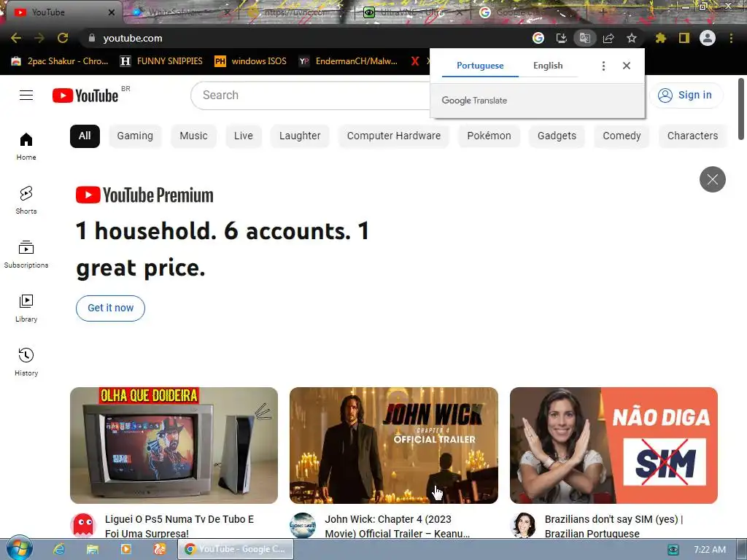Dismiss the YouTube Premium banner
The height and width of the screenshot is (560, 747).
[x=713, y=179]
